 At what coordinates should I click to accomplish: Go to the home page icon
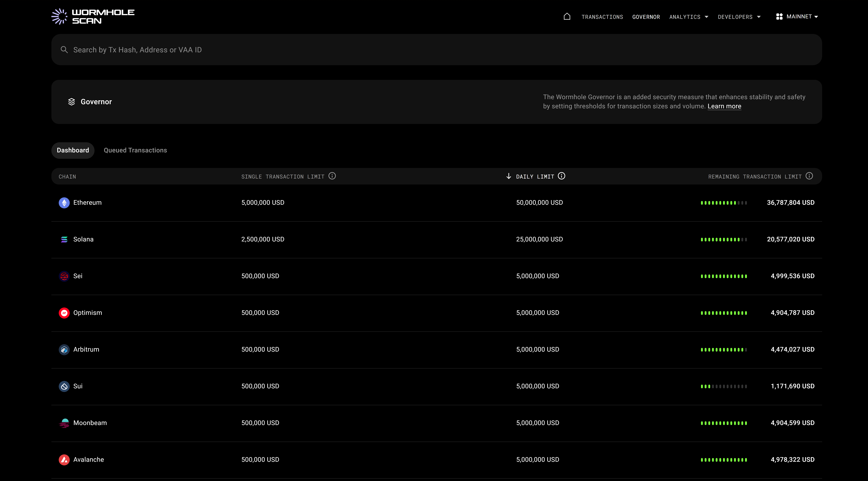567,17
